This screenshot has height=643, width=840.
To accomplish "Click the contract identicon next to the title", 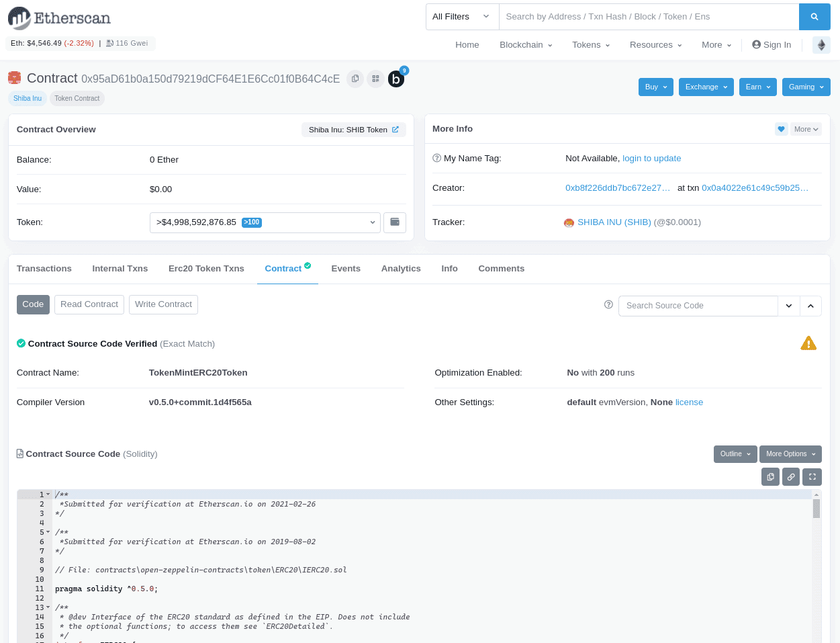I will (14, 78).
